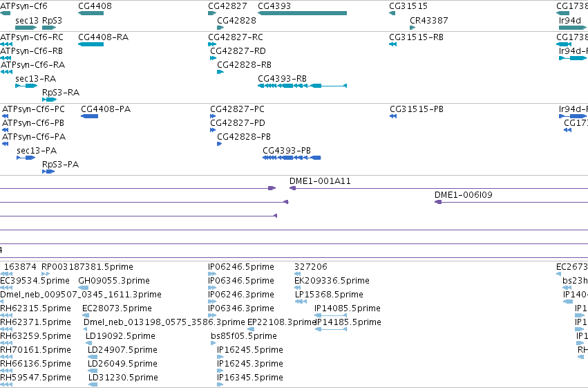
Task: Select the IP16245.5prime EST
Action: pos(220,358)
